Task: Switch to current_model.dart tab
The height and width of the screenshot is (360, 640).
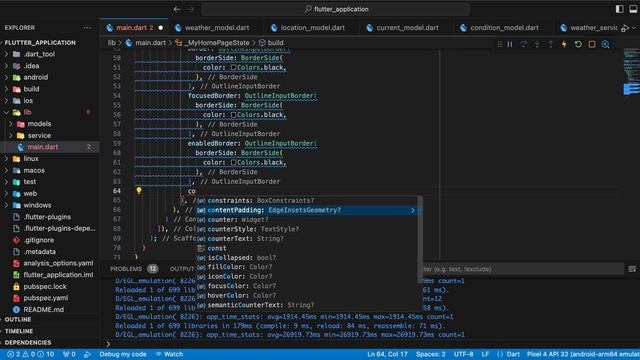Action: pos(407,28)
